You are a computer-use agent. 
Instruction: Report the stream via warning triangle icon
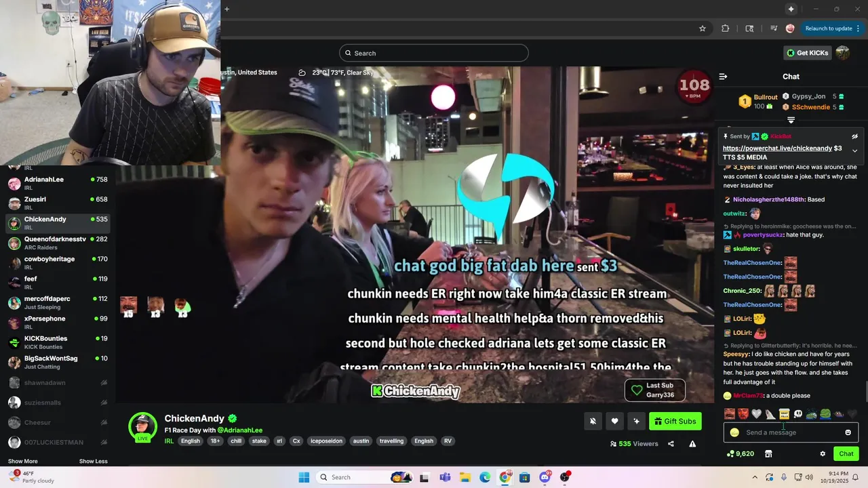click(x=692, y=444)
